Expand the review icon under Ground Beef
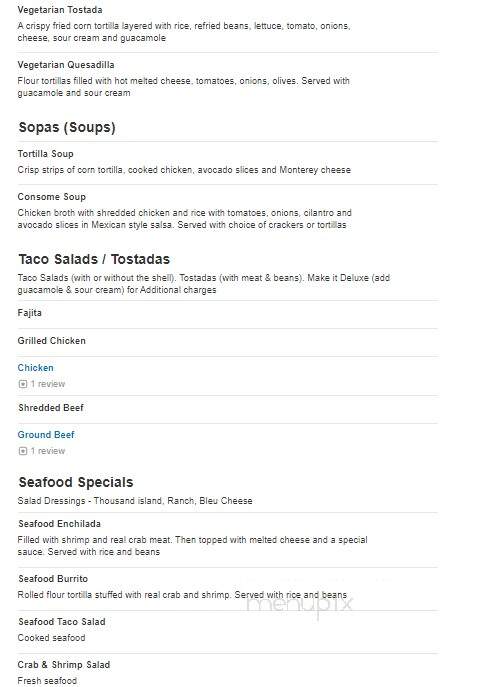The image size is (479, 687). (x=23, y=451)
